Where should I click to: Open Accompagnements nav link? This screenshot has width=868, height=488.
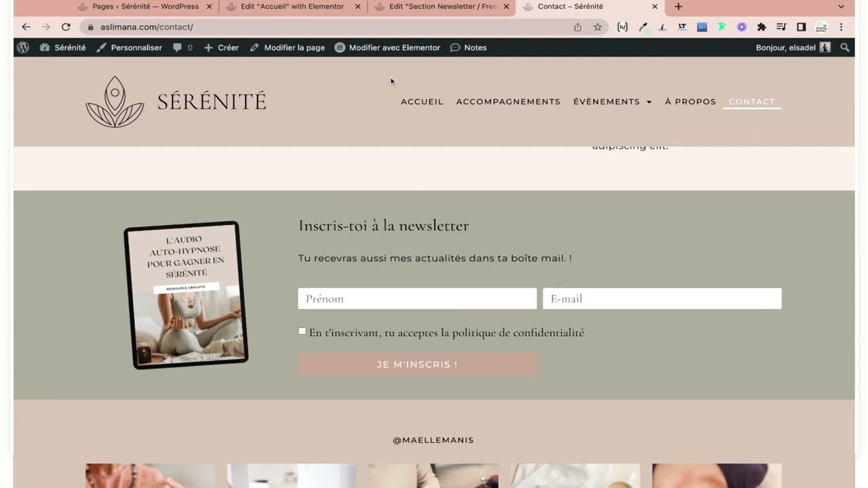[x=508, y=102]
